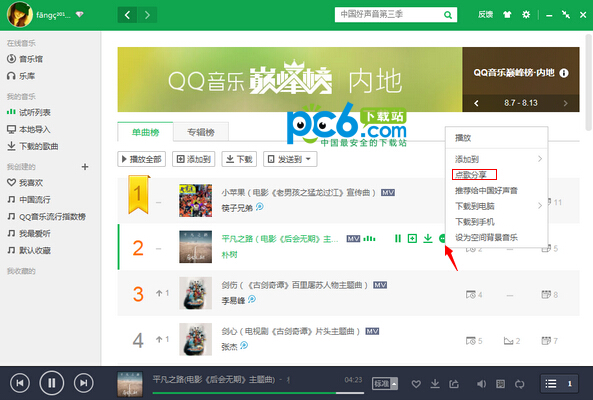Seek on the song progress bar
Image resolution: width=593 pixels, height=400 pixels.
[258, 393]
